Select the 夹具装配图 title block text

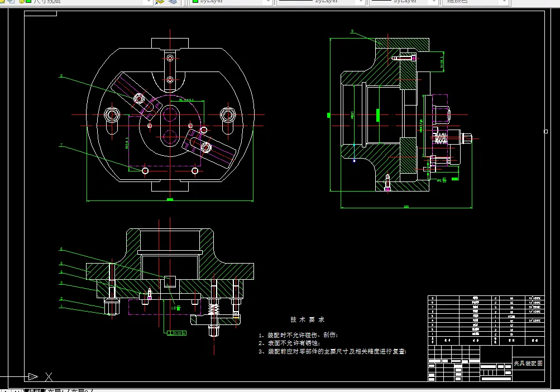click(528, 364)
